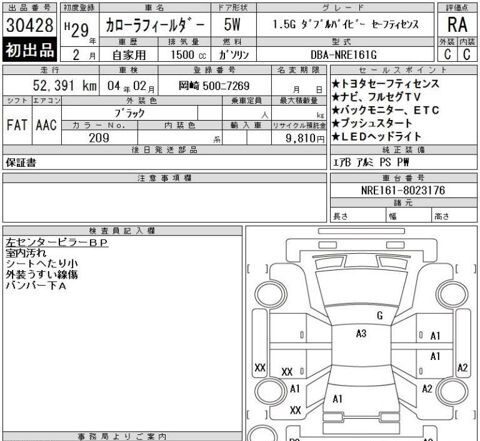Select the A3 mark on roof diagram
The width and height of the screenshot is (480, 441).
[x=361, y=333]
